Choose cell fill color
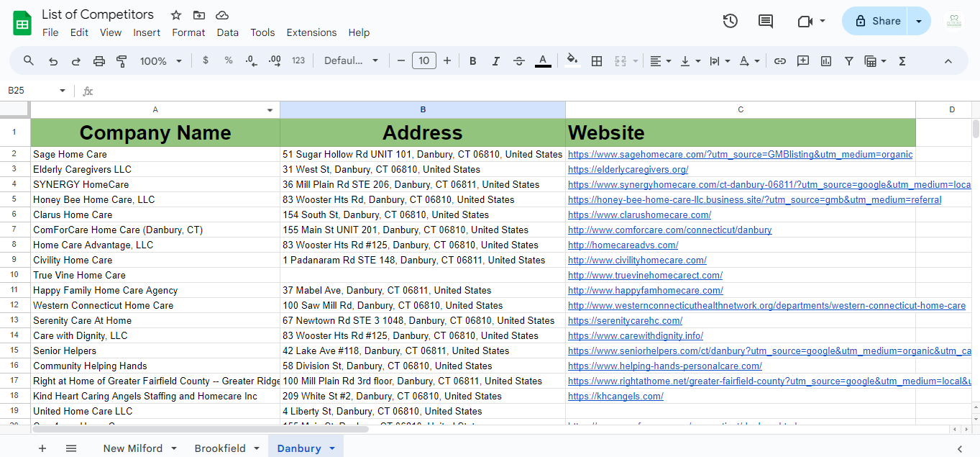The width and height of the screenshot is (980, 457). [572, 61]
